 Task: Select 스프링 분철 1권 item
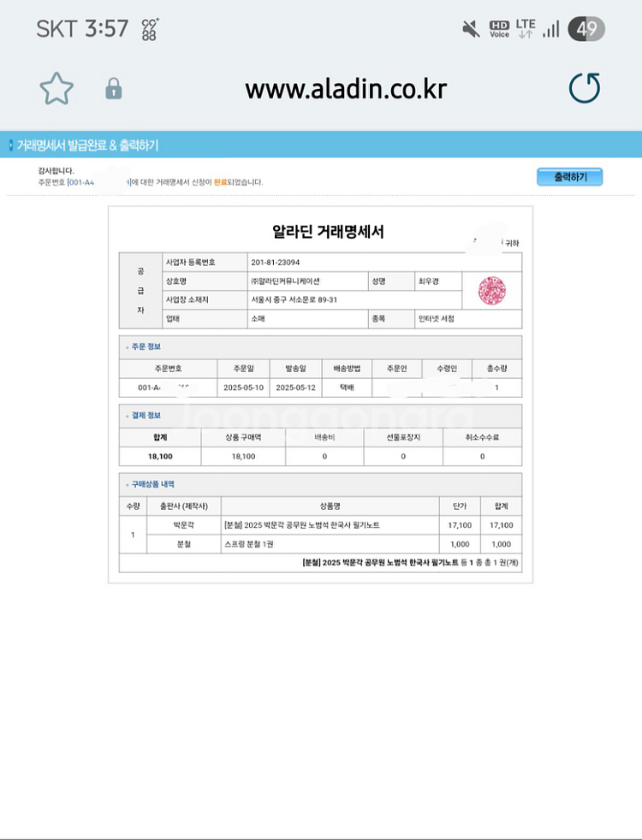click(248, 544)
